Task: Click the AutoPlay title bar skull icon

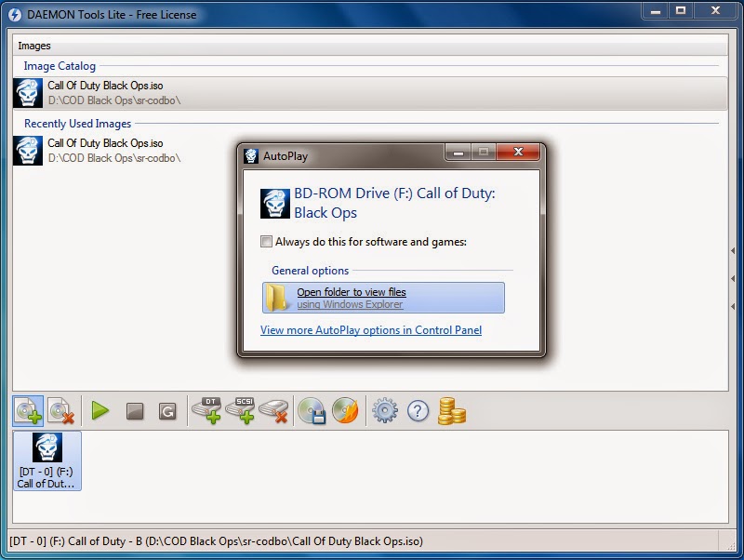Action: coord(250,155)
